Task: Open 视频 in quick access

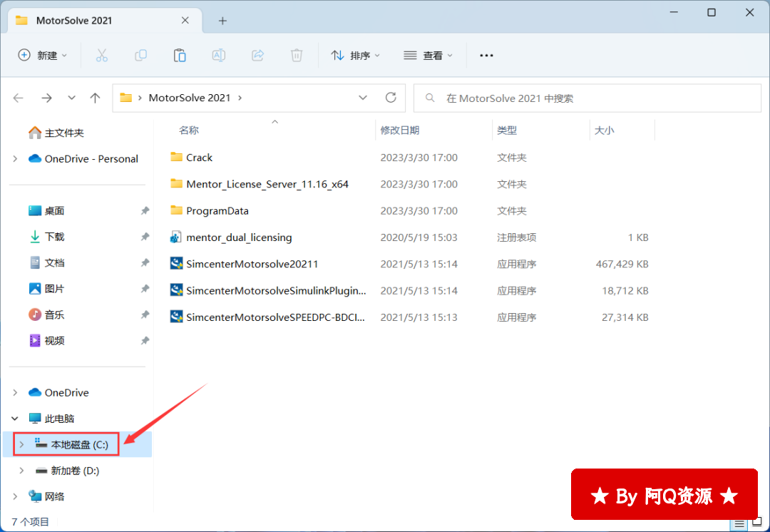Action: point(46,341)
